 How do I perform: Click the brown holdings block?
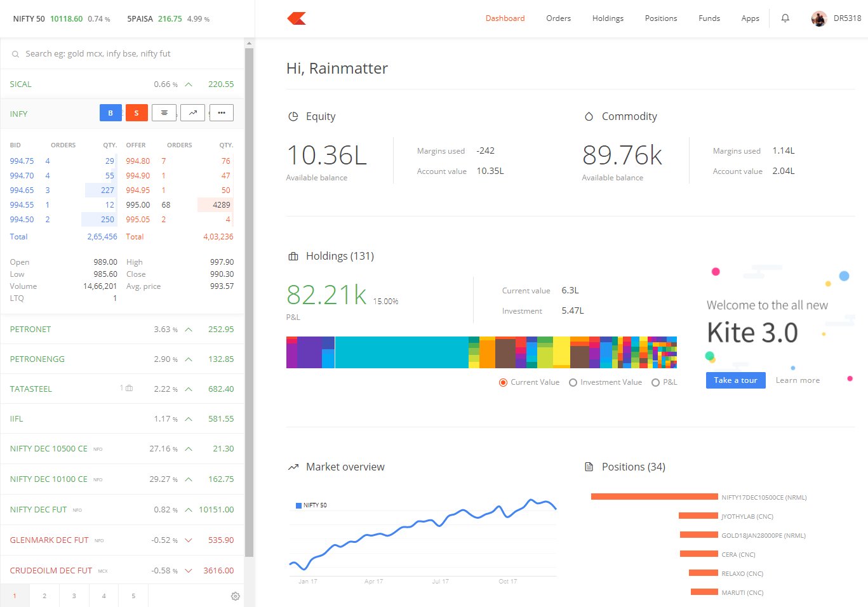click(x=505, y=354)
